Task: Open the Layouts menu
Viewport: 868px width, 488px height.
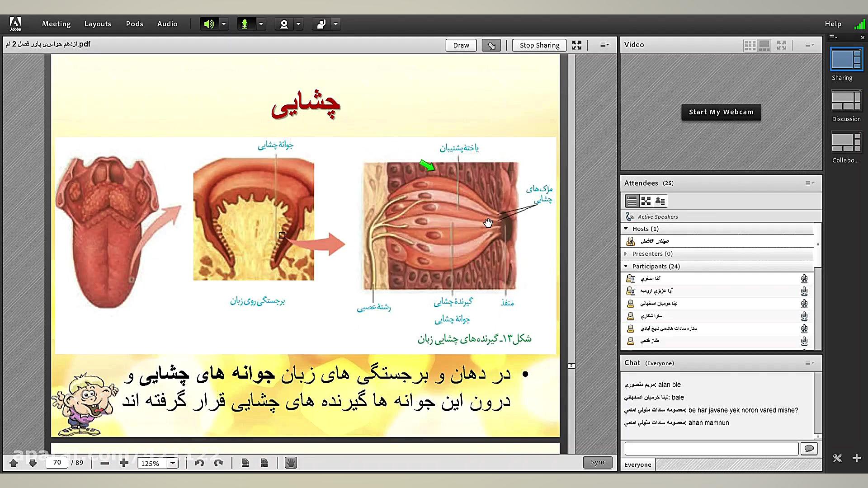Action: coord(98,24)
